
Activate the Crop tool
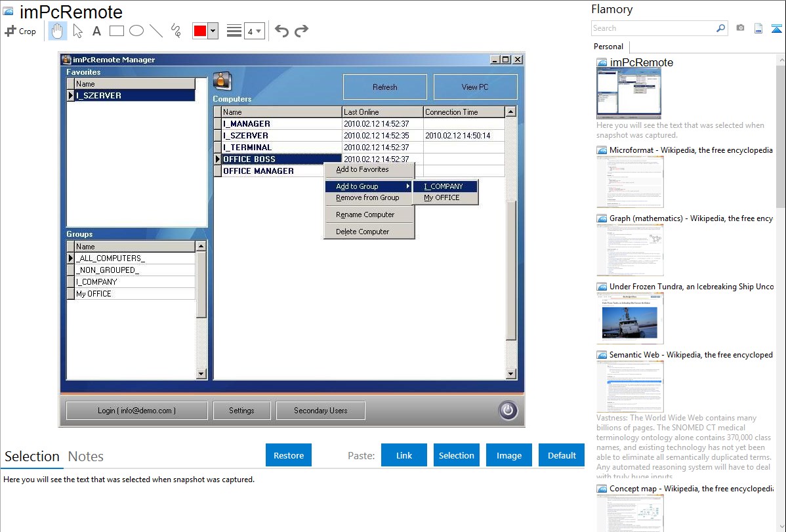[x=20, y=31]
